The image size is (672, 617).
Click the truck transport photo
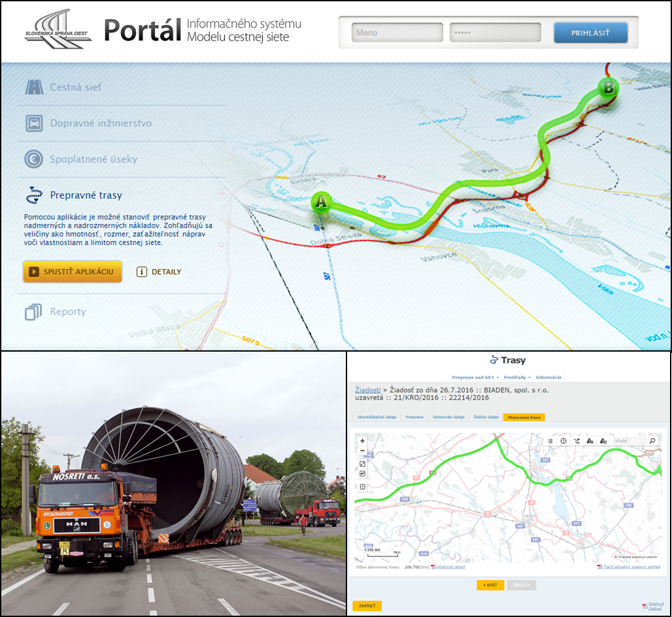(174, 484)
